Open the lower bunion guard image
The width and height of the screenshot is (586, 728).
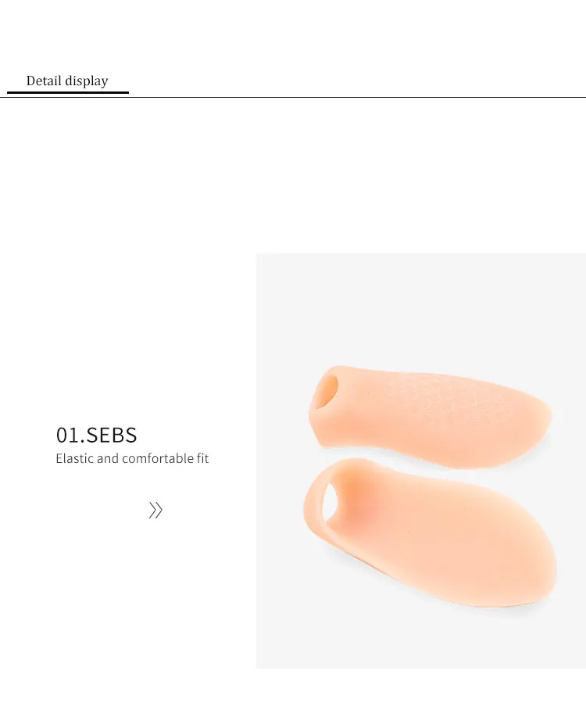coord(430,532)
